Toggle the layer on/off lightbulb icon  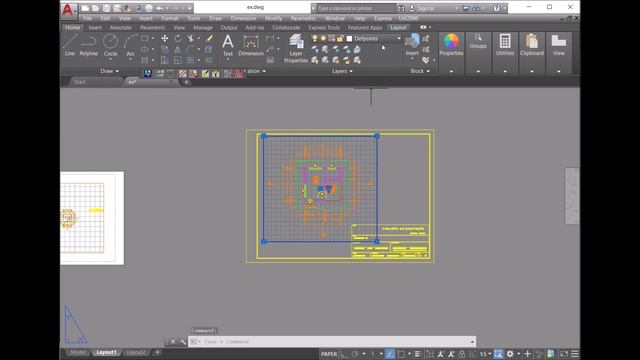(x=315, y=38)
